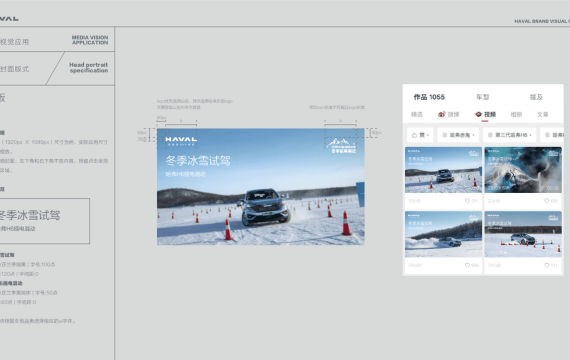Select the 精选 sub-tab

[x=417, y=115]
